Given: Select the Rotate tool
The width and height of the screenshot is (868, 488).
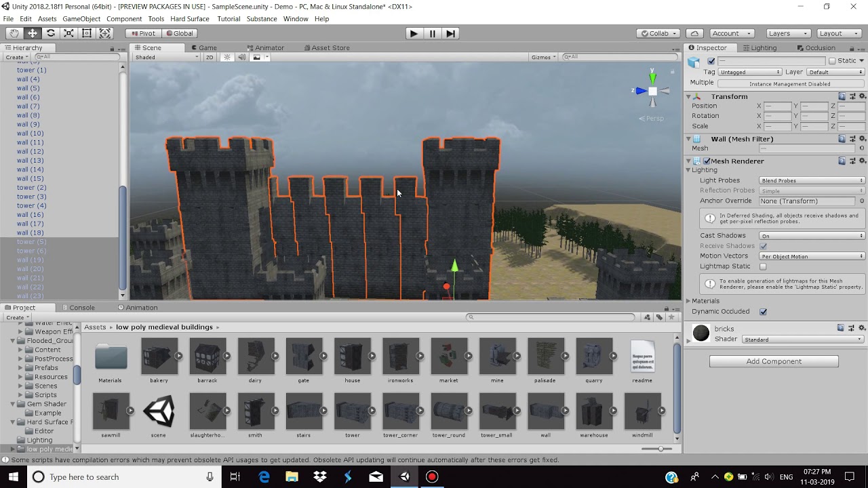Looking at the screenshot, I should coord(51,33).
